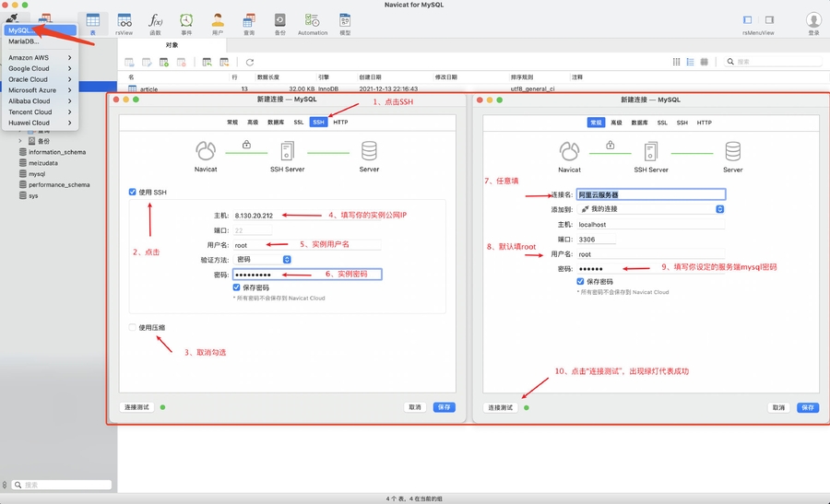Select the performance_schema database in sidebar
830x504 pixels.
pyautogui.click(x=59, y=184)
